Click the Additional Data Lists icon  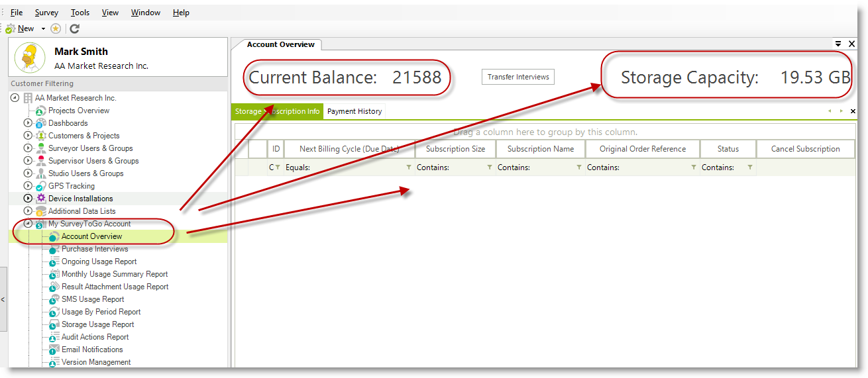[x=41, y=211]
